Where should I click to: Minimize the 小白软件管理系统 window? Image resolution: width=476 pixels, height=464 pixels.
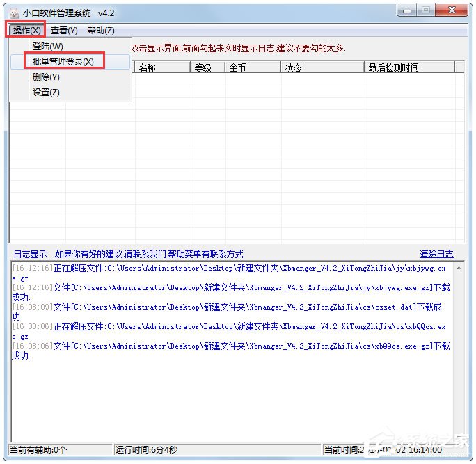[407, 10]
